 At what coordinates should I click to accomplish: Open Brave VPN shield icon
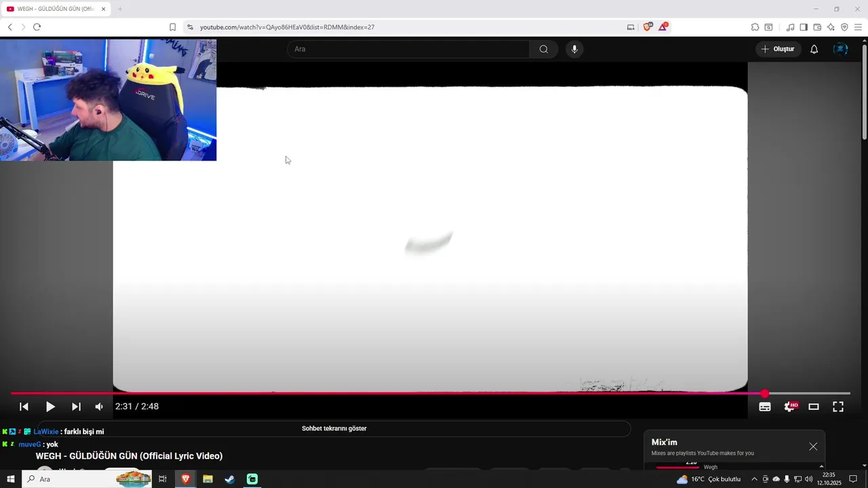click(844, 27)
